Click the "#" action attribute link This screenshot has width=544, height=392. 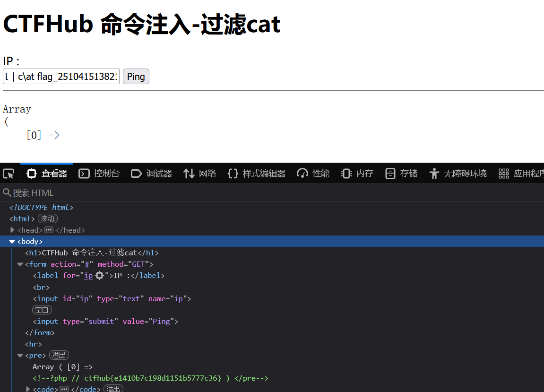(87, 264)
